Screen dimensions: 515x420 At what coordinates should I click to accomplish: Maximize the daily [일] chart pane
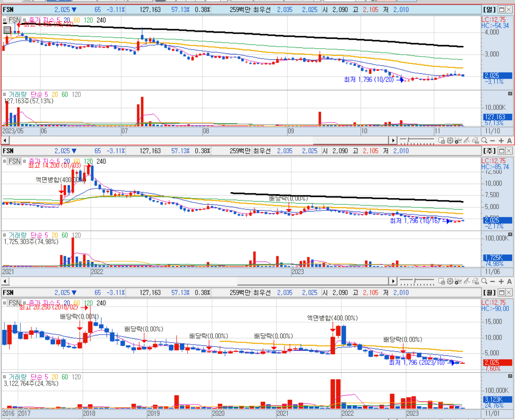click(x=501, y=9)
